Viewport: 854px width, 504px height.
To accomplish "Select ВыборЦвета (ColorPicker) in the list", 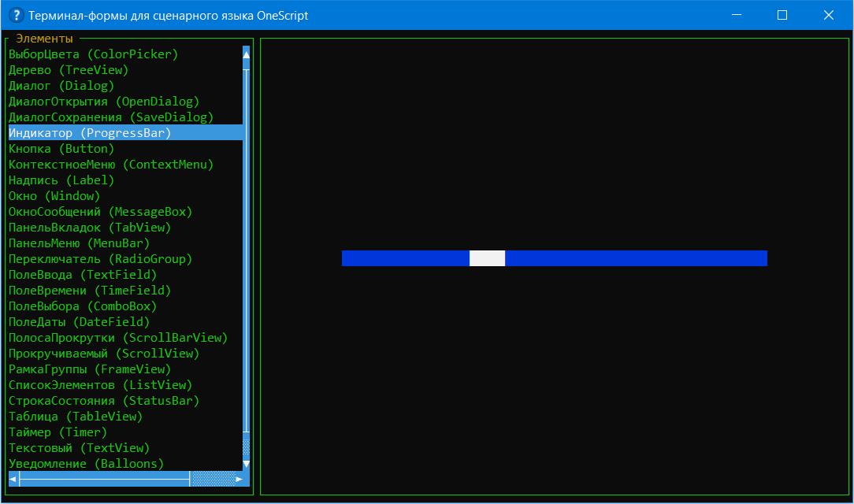I will 93,54.
